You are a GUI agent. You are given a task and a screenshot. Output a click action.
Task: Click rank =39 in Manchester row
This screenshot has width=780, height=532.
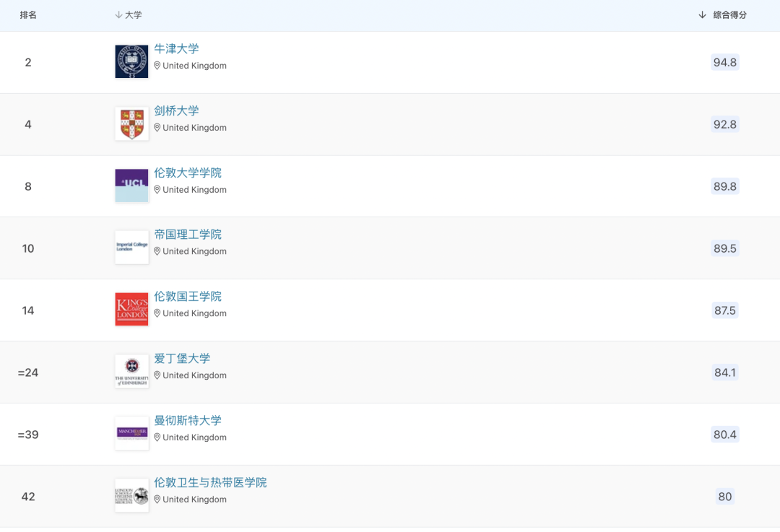(x=28, y=435)
